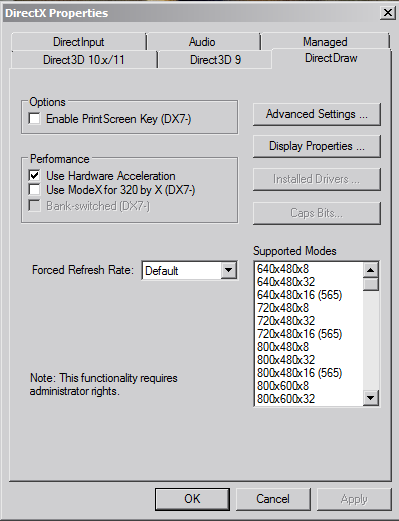
Task: Click the Caps Bits button
Action: tap(317, 213)
